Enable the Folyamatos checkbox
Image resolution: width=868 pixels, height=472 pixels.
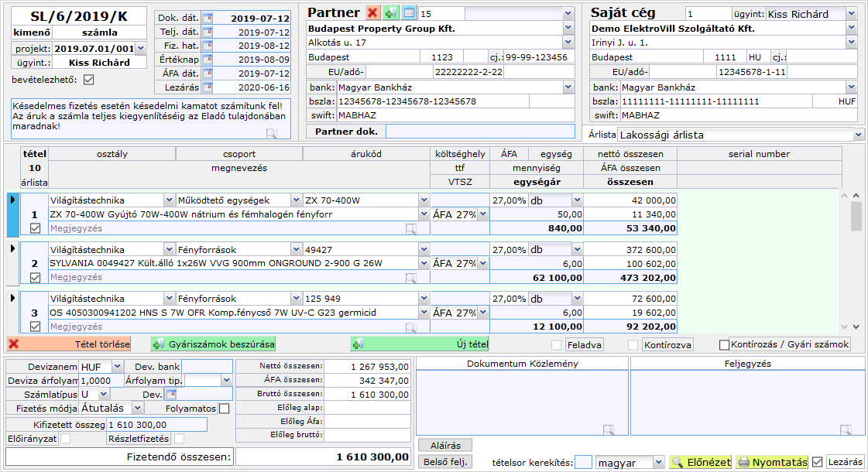pos(225,409)
